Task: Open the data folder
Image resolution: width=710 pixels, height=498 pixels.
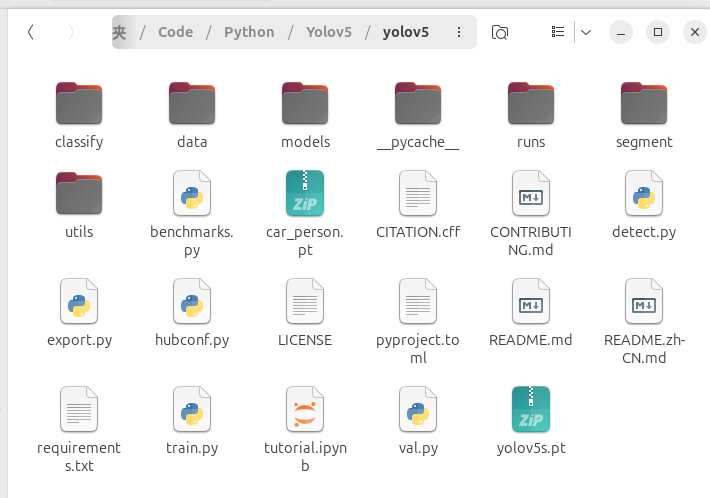Action: [192, 103]
